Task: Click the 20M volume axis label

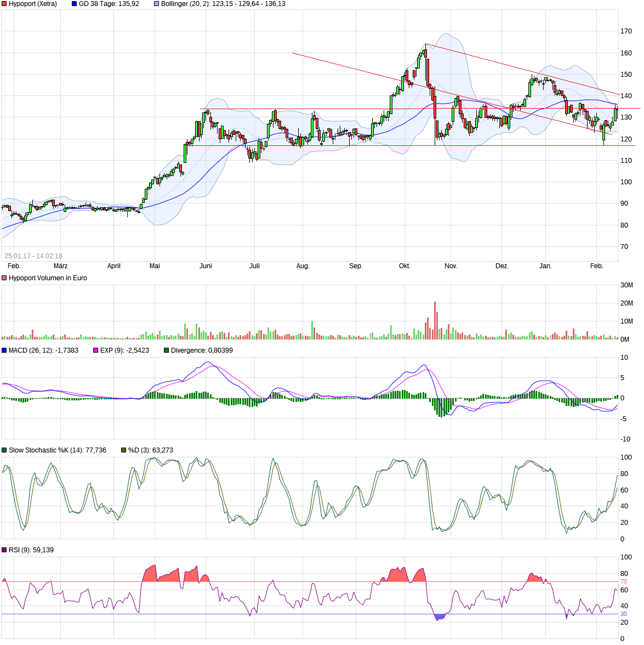Action: point(627,303)
